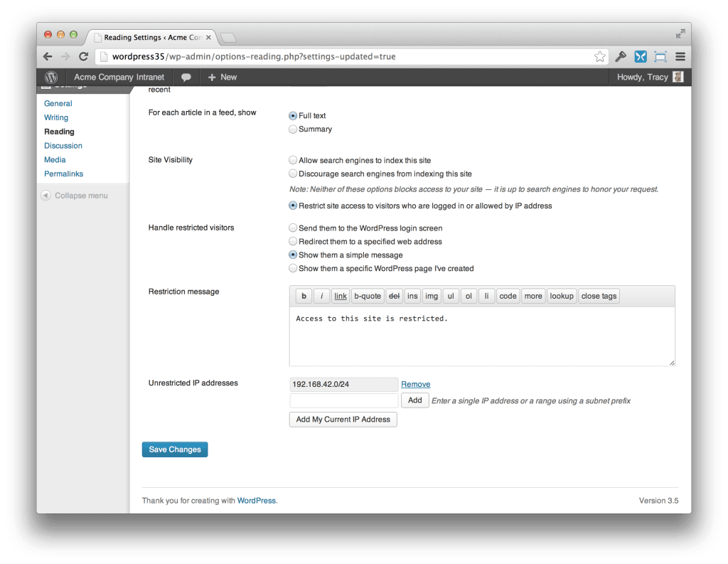Insert an image using the img button
Viewport: 728px width, 564px height.
(432, 296)
